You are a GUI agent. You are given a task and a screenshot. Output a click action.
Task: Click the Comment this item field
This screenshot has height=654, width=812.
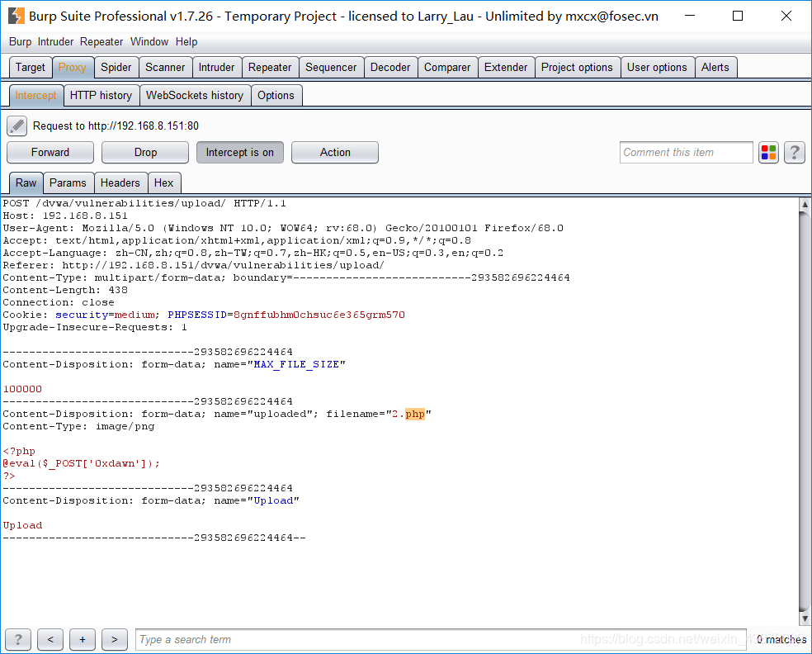(x=687, y=153)
